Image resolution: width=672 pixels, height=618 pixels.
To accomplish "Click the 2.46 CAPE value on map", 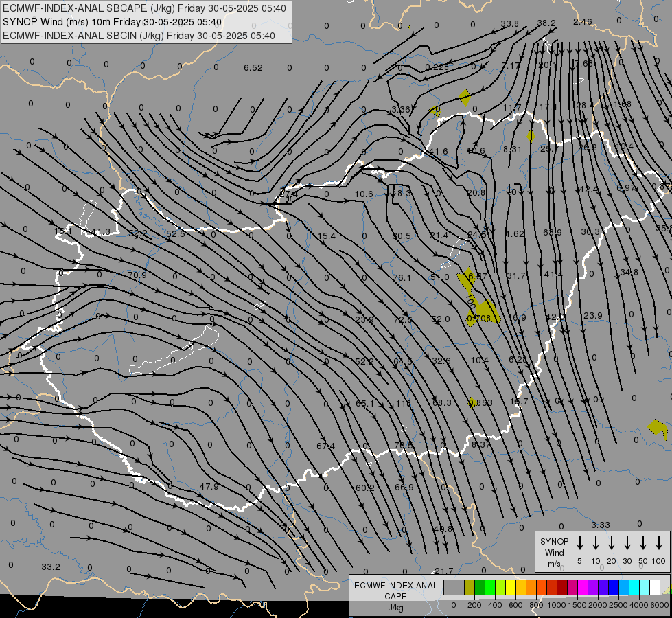I will point(583,21).
